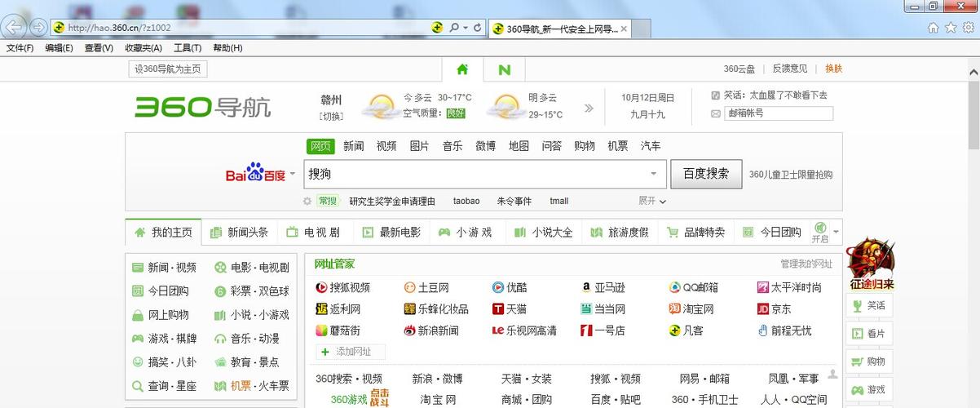Expand weather forecast double chevron
Image resolution: width=980 pixels, height=408 pixels.
coord(589,108)
